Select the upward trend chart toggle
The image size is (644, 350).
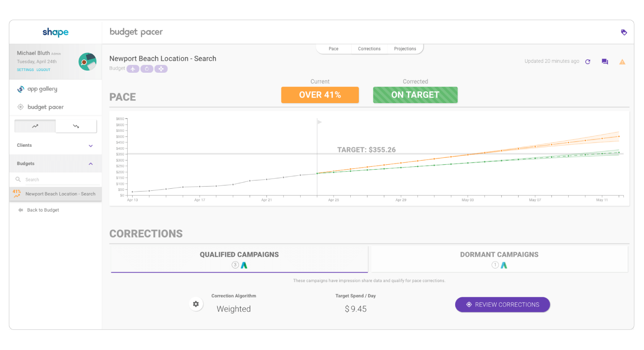click(x=35, y=125)
